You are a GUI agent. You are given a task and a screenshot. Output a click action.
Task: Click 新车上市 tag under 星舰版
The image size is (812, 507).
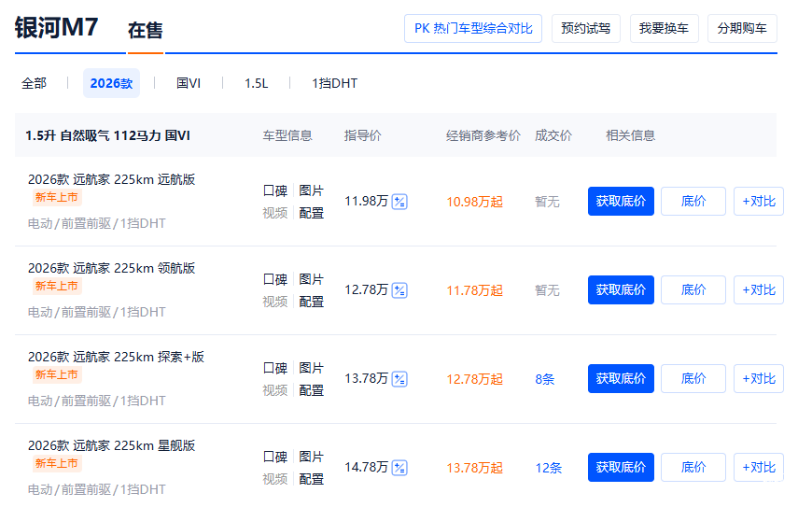click(x=56, y=463)
